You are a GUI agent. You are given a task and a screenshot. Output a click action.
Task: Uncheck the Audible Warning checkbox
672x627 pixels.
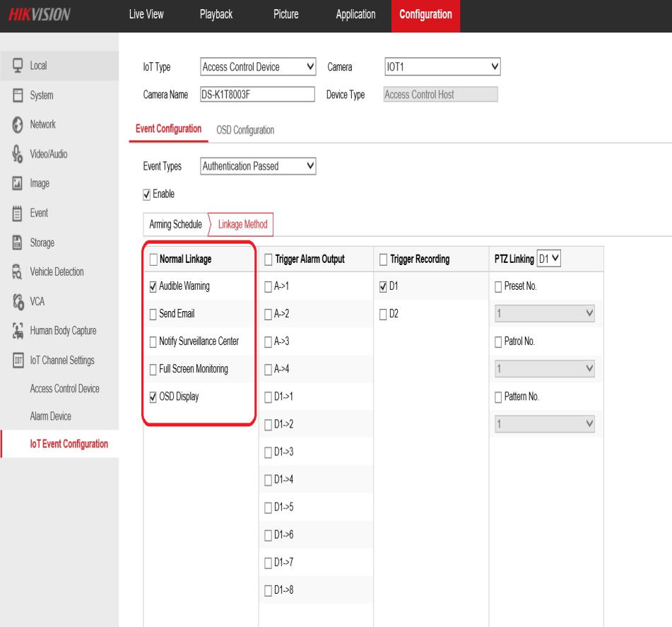(x=153, y=286)
